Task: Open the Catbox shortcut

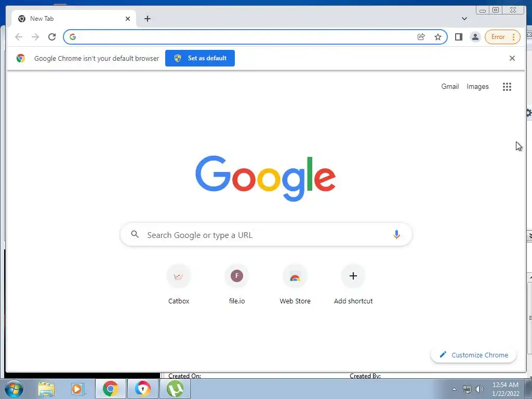Action: coord(179,284)
